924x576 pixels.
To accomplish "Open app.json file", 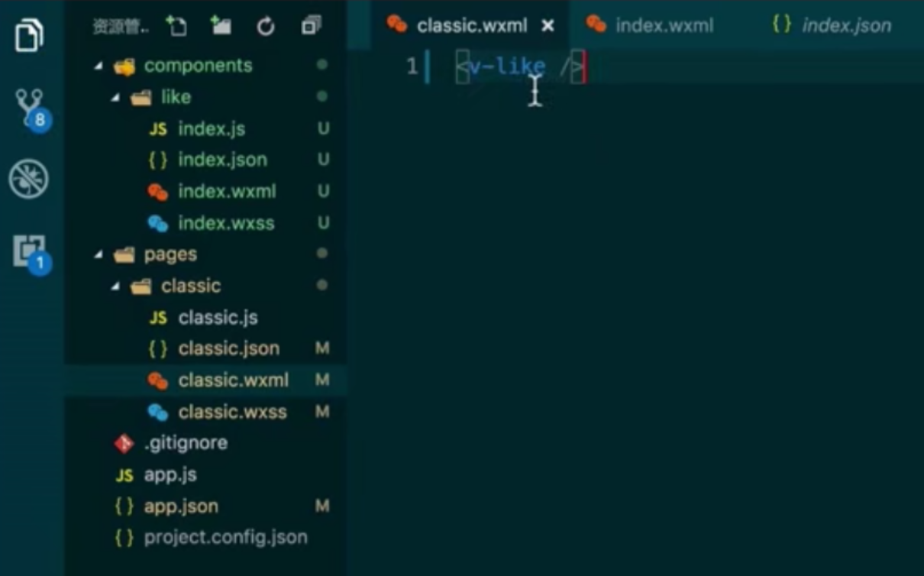I will click(181, 506).
